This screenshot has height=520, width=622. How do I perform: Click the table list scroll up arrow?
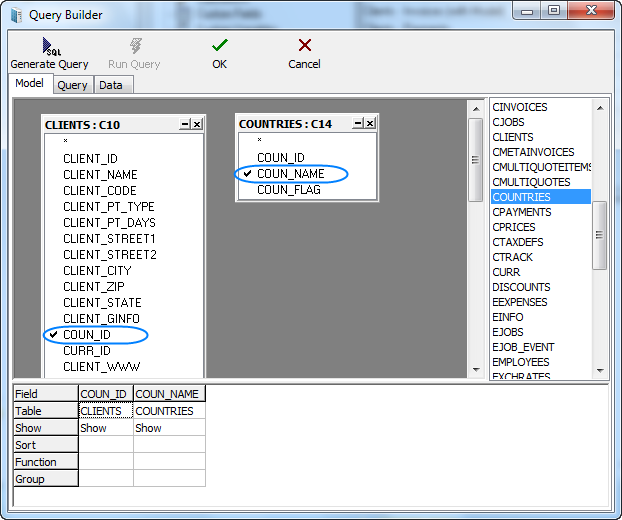(600, 108)
